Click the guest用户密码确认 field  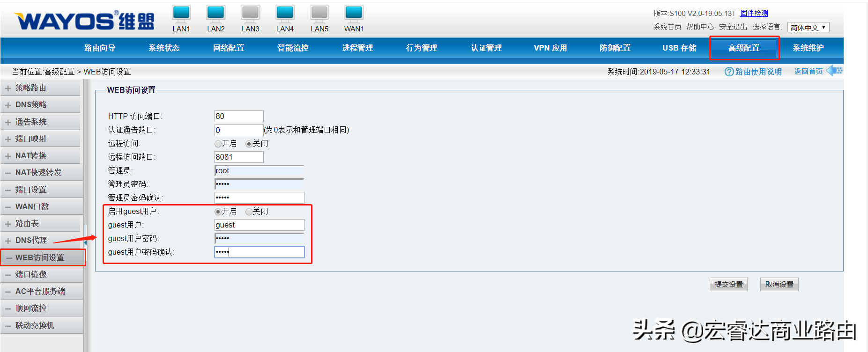(x=260, y=252)
